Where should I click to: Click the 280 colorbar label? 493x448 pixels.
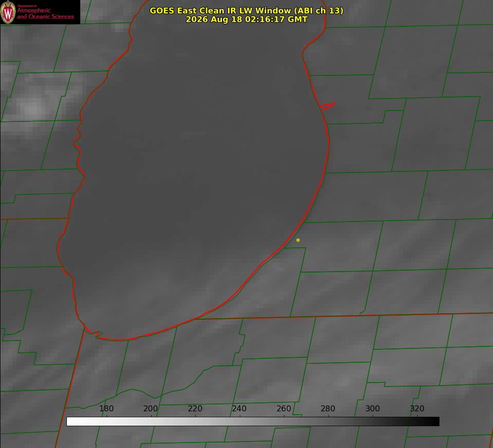(x=328, y=408)
